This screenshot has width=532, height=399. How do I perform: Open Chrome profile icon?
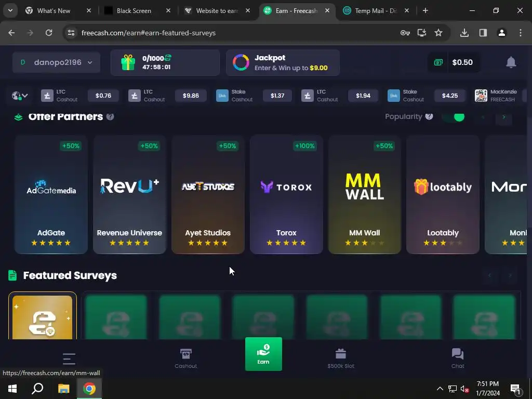point(502,33)
